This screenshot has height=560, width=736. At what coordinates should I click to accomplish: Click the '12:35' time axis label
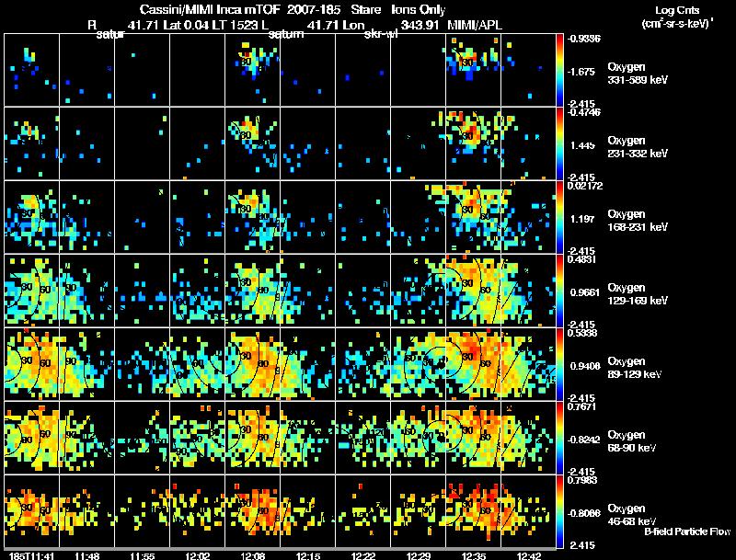coord(474,555)
